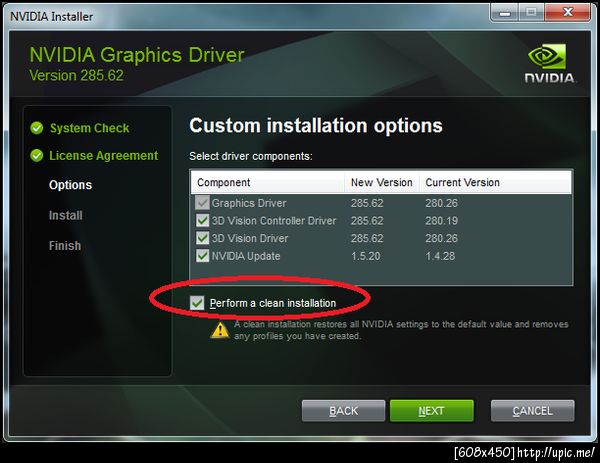The height and width of the screenshot is (463, 600).
Task: Uncheck the 3D Vision Driver checkbox
Action: click(202, 238)
